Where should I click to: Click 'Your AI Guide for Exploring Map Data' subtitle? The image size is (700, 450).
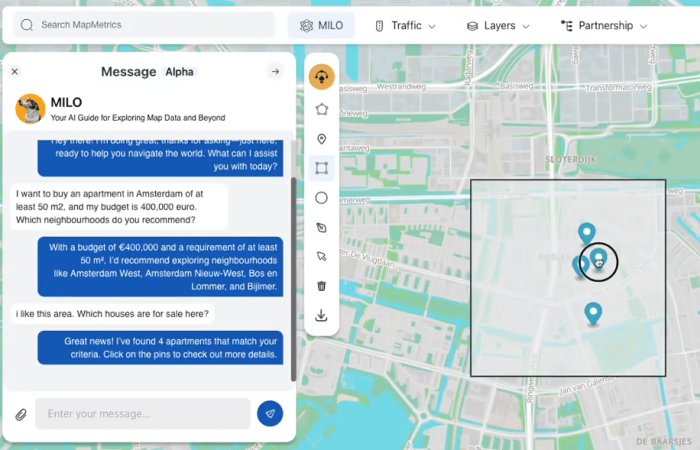click(x=138, y=118)
